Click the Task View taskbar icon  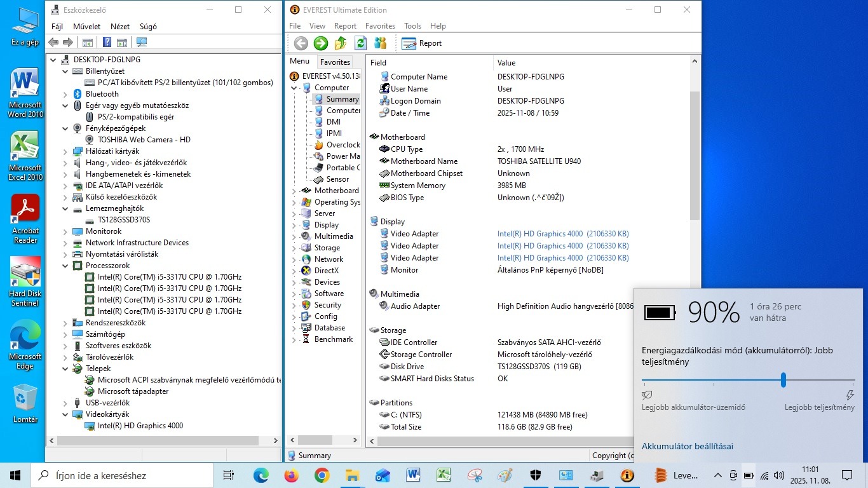click(229, 475)
